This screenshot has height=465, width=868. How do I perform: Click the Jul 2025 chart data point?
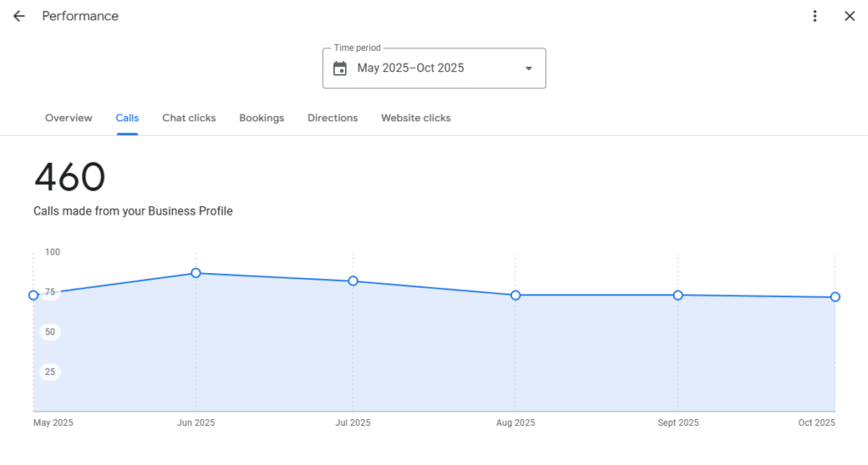(353, 281)
